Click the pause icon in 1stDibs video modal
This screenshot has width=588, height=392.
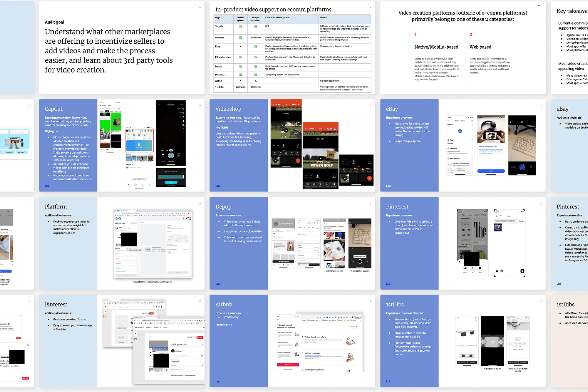[x=492, y=342]
